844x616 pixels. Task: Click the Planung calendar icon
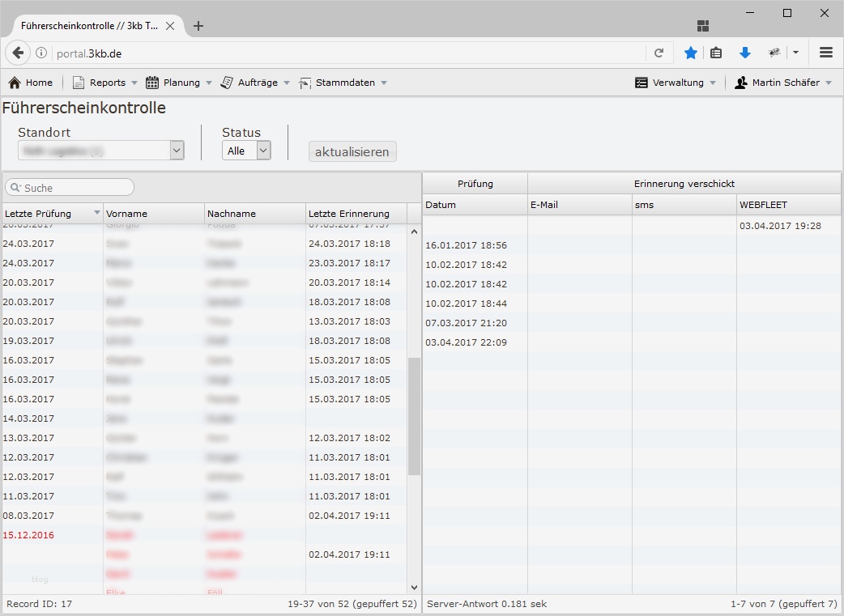152,83
